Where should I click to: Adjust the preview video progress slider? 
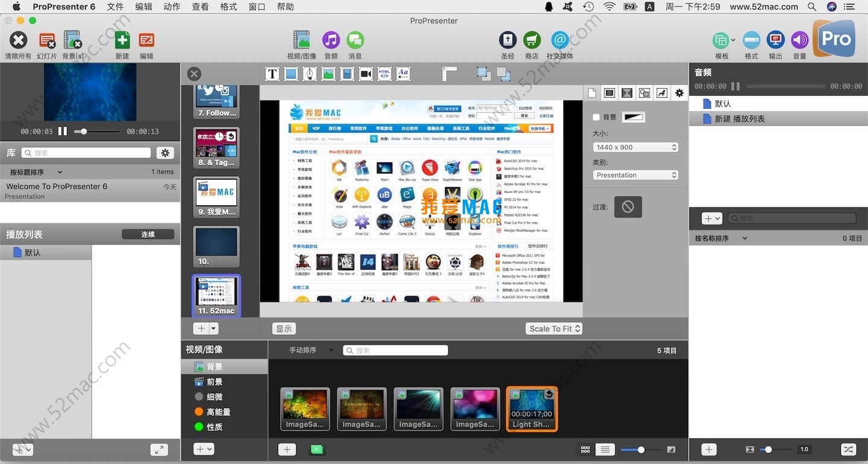pos(97,131)
